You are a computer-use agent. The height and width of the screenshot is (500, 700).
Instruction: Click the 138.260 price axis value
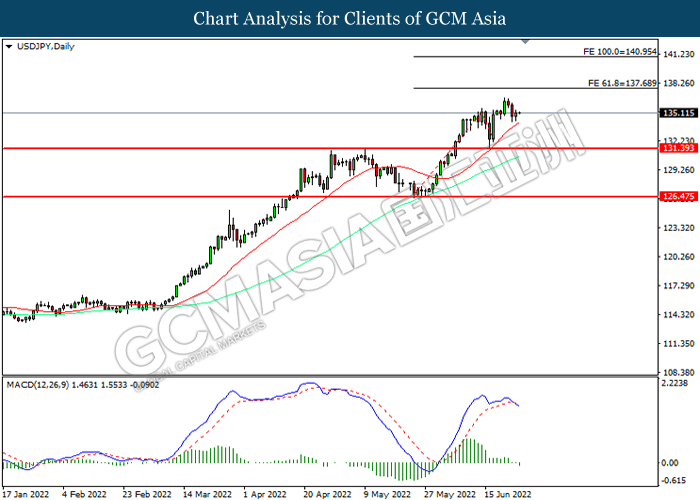679,83
